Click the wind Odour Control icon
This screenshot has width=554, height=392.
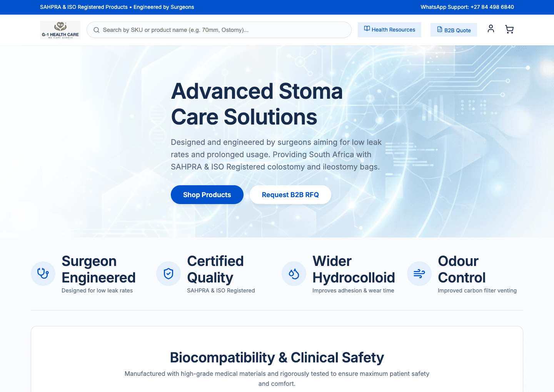pyautogui.click(x=419, y=274)
